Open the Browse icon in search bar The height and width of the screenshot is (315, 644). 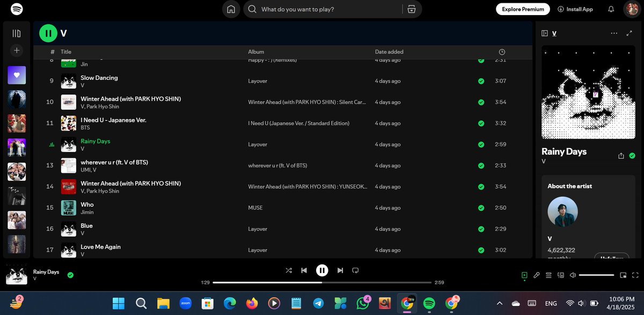point(412,9)
